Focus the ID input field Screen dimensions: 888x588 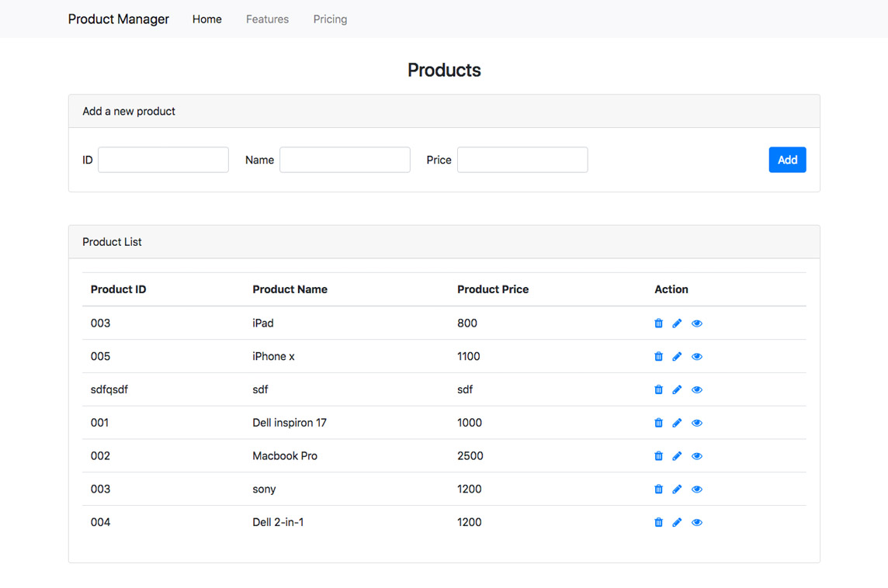click(x=163, y=160)
